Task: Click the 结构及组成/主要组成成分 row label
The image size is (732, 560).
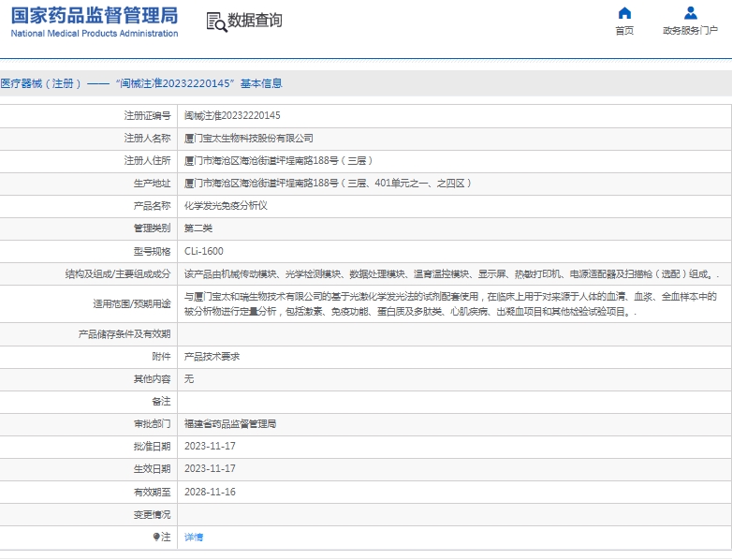Action: click(x=118, y=274)
